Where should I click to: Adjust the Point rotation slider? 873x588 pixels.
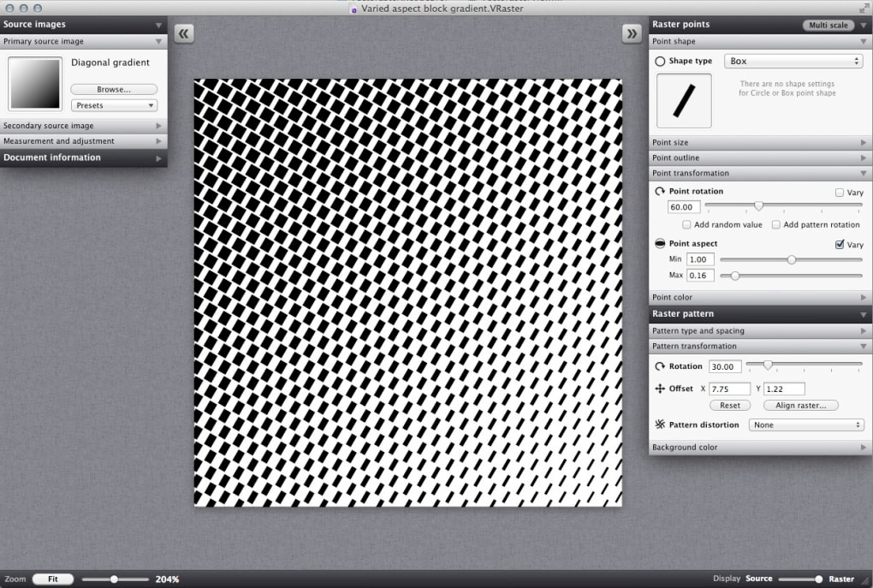(x=758, y=206)
